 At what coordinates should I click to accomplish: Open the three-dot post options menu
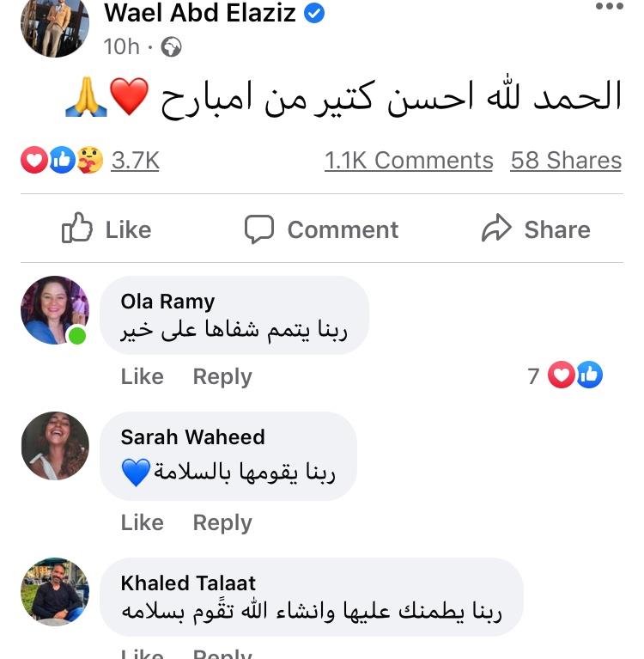(609, 7)
